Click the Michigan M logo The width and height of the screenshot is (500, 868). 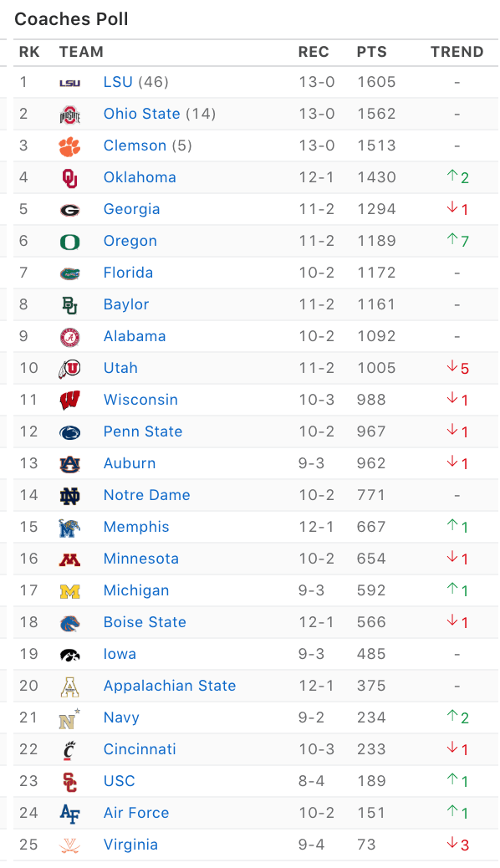[x=69, y=591]
